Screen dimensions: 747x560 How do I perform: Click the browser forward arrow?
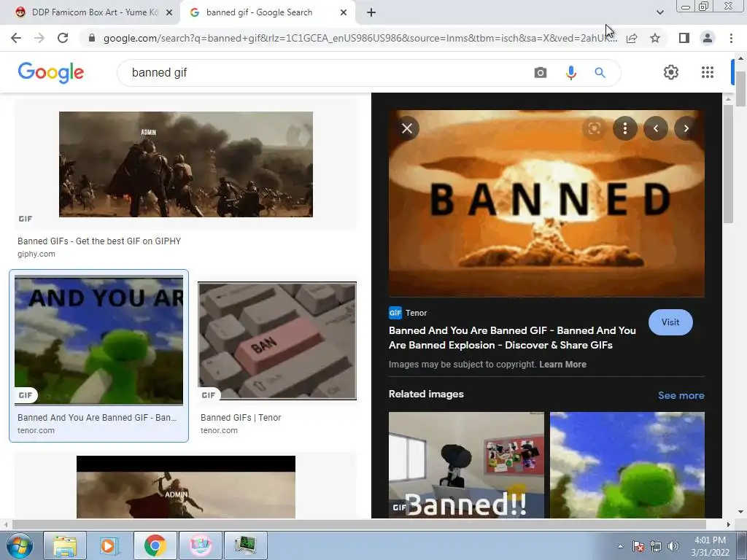(x=39, y=38)
